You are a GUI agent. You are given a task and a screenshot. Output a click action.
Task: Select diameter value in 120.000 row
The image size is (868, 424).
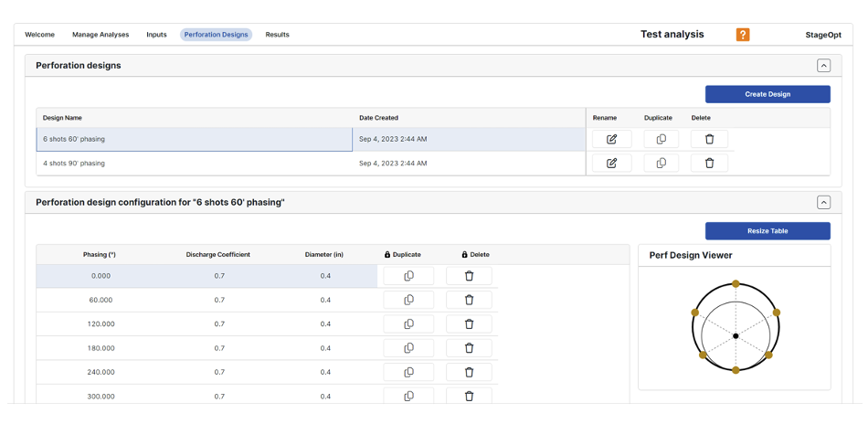coord(325,323)
